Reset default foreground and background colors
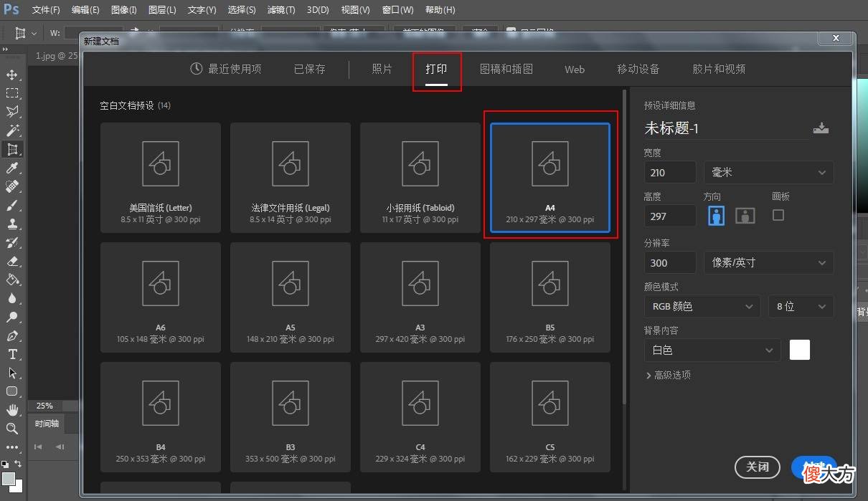 (5, 464)
